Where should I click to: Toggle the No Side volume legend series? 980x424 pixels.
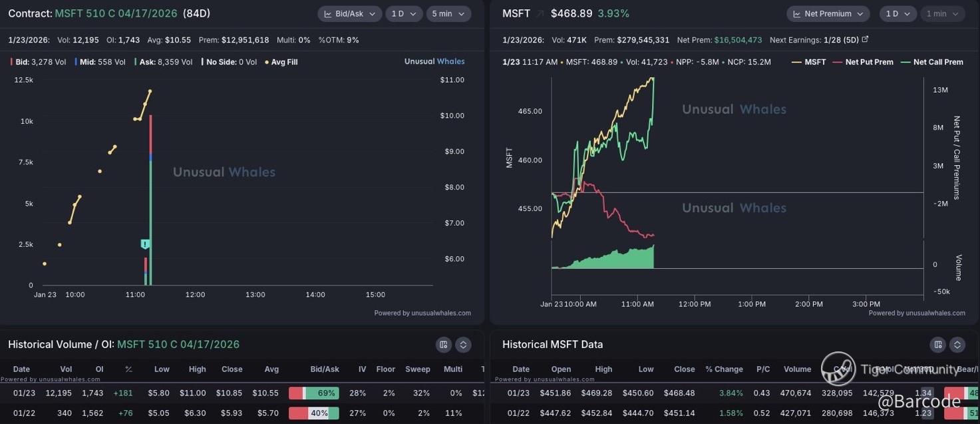(x=229, y=62)
